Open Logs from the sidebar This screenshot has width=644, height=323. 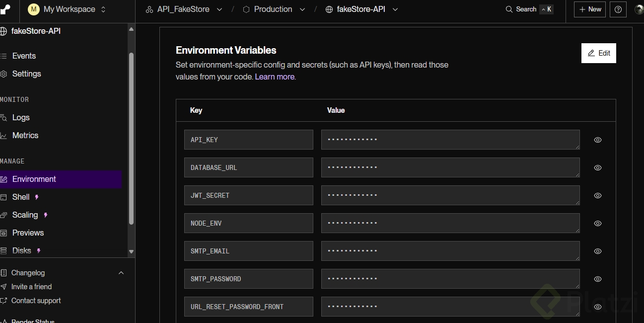click(21, 117)
